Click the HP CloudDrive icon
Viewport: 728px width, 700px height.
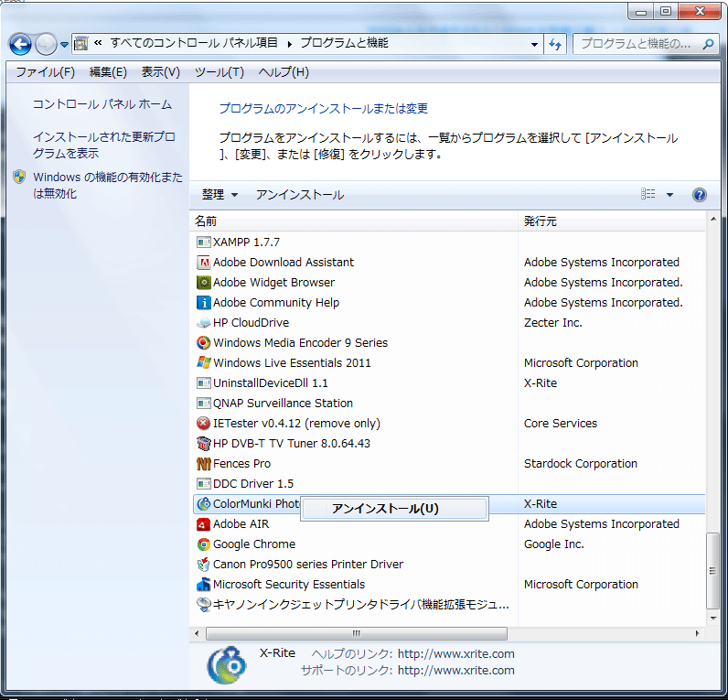click(203, 323)
